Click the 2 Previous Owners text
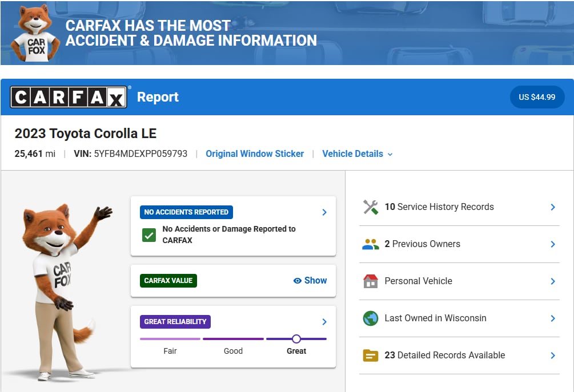This screenshot has height=392, width=574. coord(423,244)
